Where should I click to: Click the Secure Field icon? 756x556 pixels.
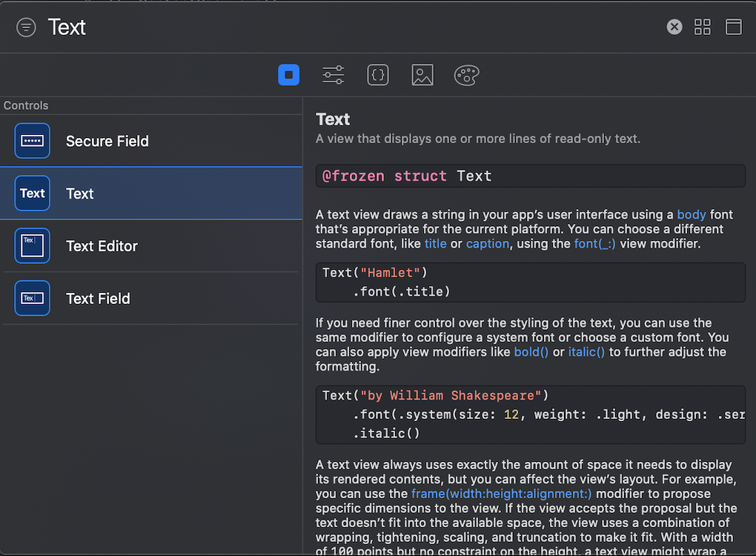tap(32, 141)
